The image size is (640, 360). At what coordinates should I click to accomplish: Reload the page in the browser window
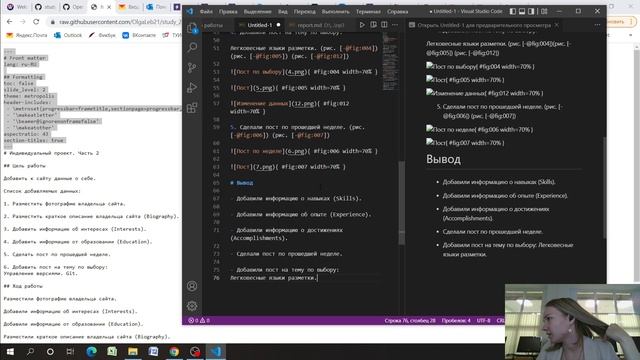coord(36,22)
